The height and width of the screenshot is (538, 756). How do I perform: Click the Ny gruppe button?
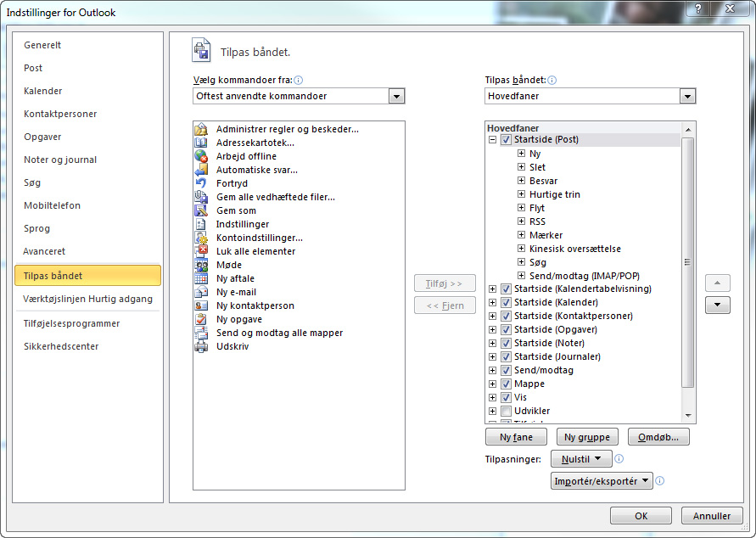coord(587,437)
